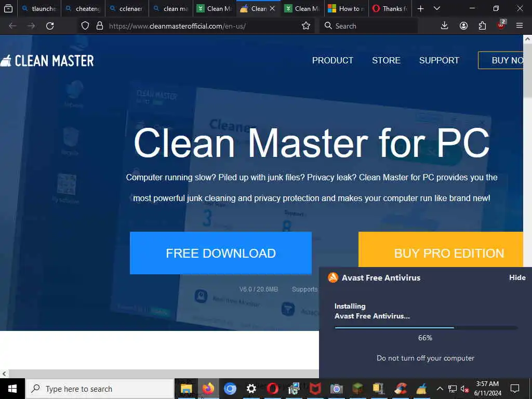532x399 pixels.
Task: Open the Firefox downloads panel
Action: [445, 26]
